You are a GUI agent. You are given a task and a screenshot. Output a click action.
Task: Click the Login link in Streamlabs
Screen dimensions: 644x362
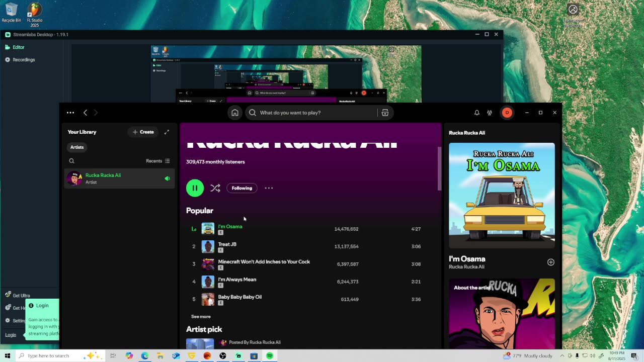coord(11,335)
